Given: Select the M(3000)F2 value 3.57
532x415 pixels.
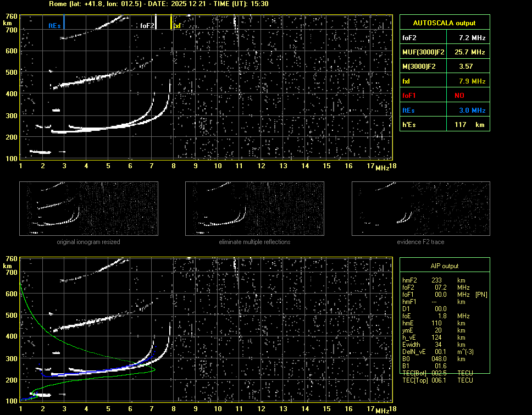Looking at the screenshot, I should point(466,67).
